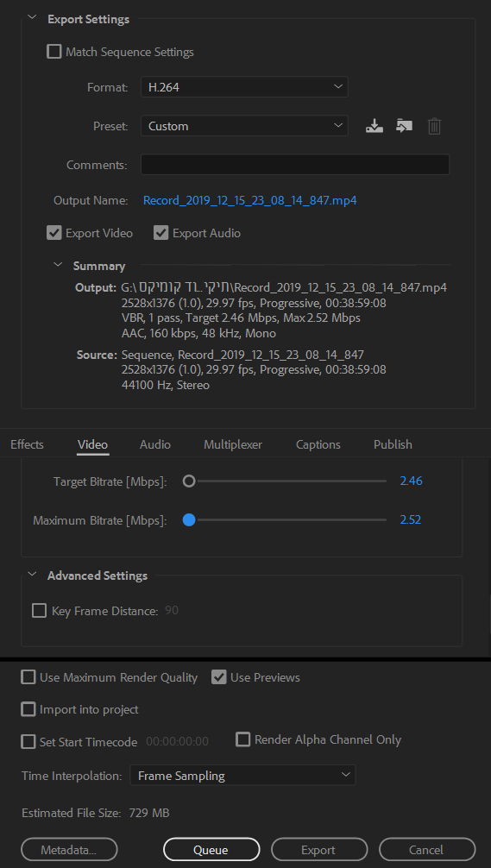
Task: Check Import into project option
Action: click(28, 709)
